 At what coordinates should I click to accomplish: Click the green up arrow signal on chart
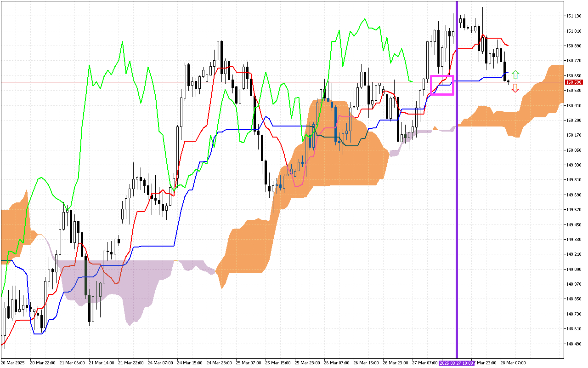pos(515,74)
